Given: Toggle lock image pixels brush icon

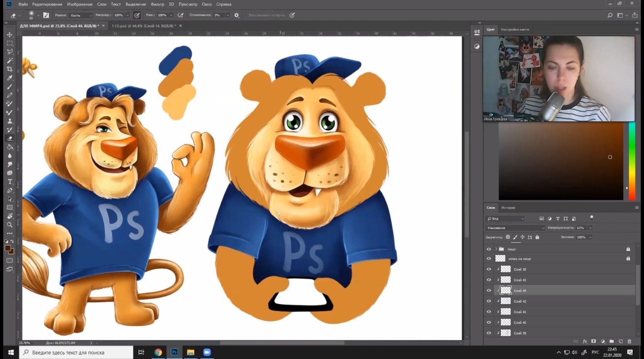Looking at the screenshot, I should point(515,237).
